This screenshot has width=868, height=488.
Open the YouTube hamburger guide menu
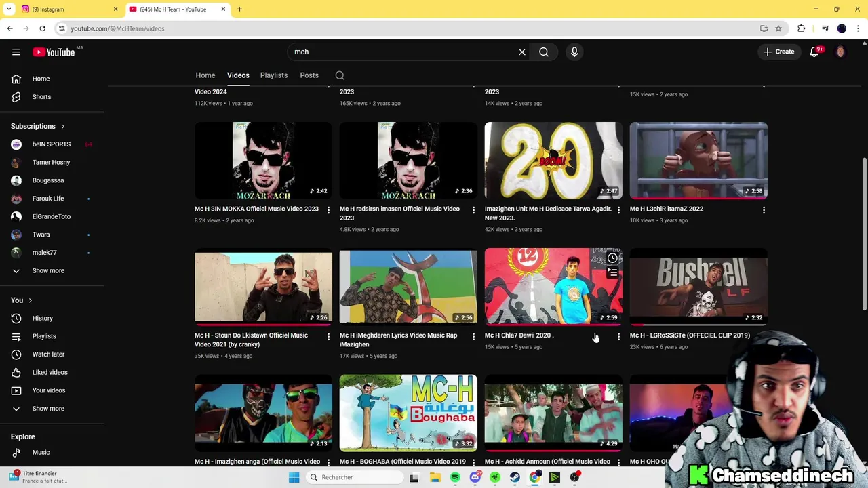coord(16,52)
